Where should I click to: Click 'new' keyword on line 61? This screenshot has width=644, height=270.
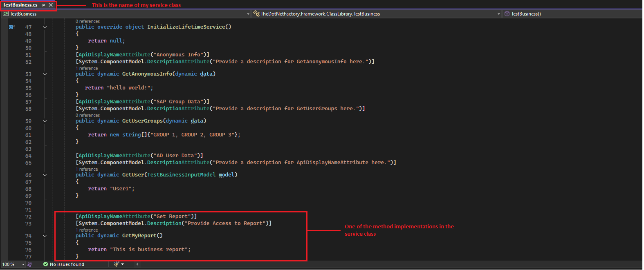114,135
